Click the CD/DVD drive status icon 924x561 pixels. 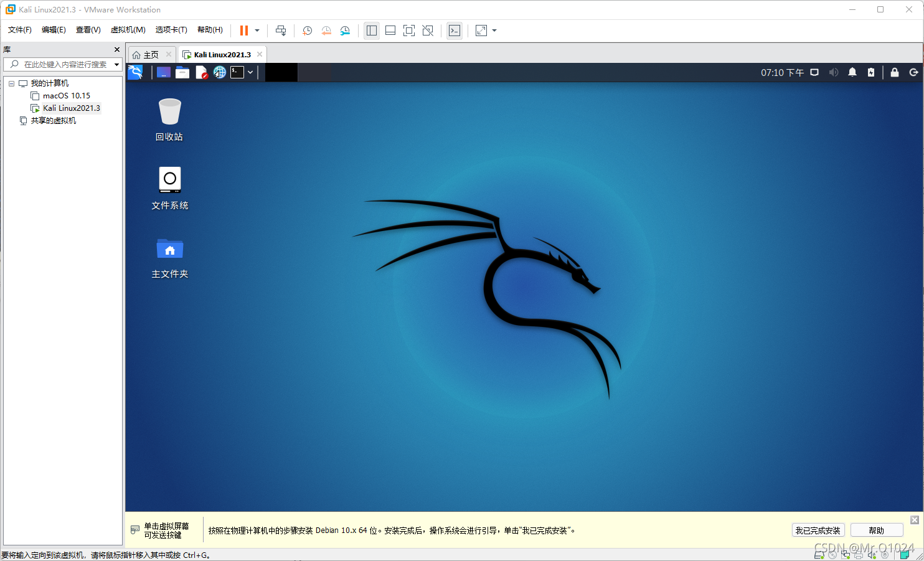click(832, 554)
